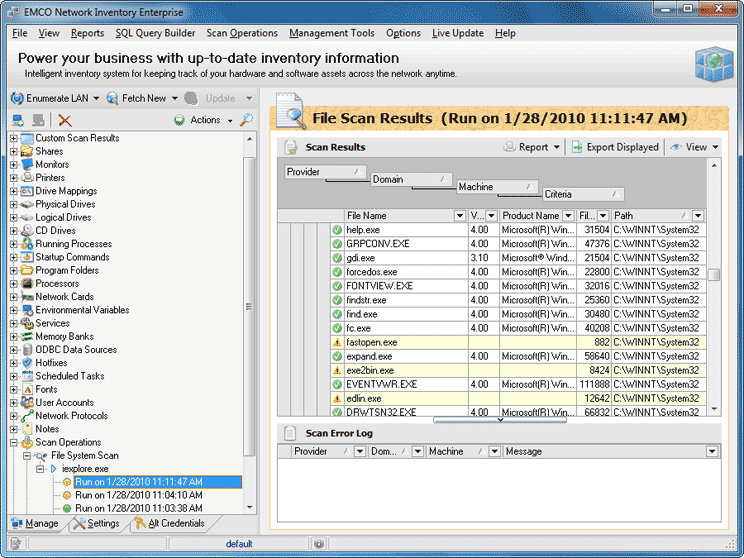Screen dimensions: 744x558
Task: Expand the Network Cards tree node
Action: coord(14,297)
